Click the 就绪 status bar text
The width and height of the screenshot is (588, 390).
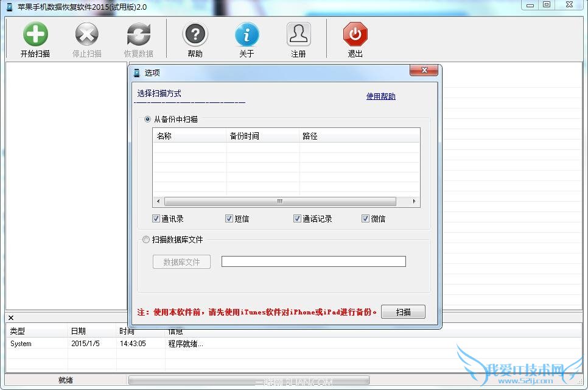point(66,380)
